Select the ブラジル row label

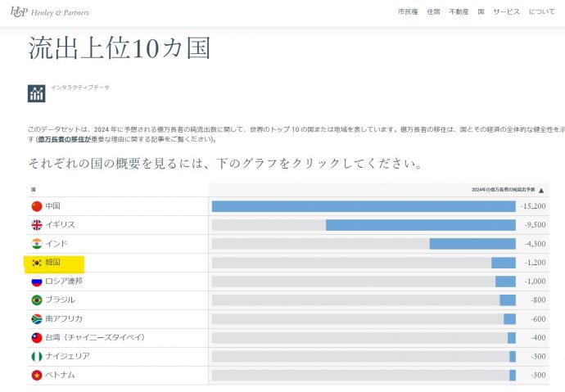click(60, 300)
